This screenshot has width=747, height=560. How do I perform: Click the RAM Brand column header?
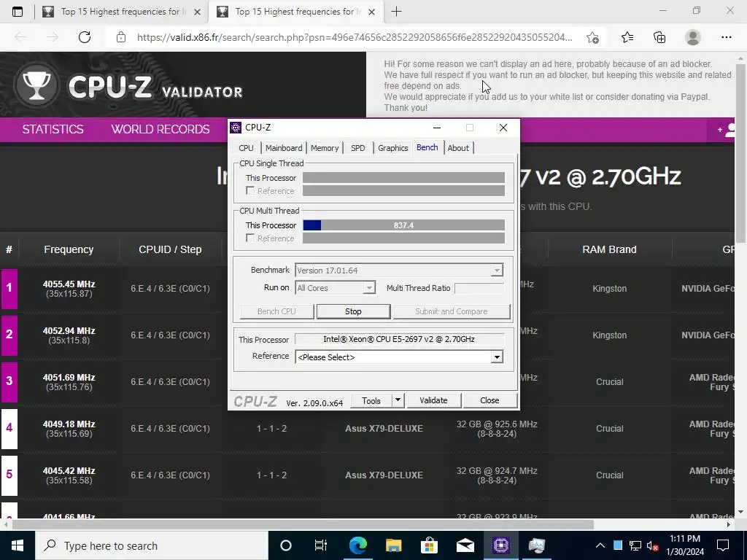(x=609, y=249)
